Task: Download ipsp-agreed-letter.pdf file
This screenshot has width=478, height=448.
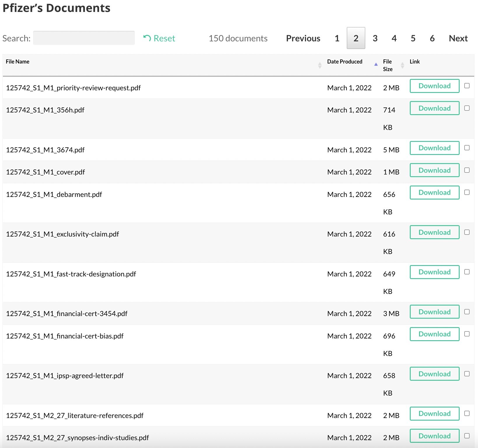Action: click(434, 374)
